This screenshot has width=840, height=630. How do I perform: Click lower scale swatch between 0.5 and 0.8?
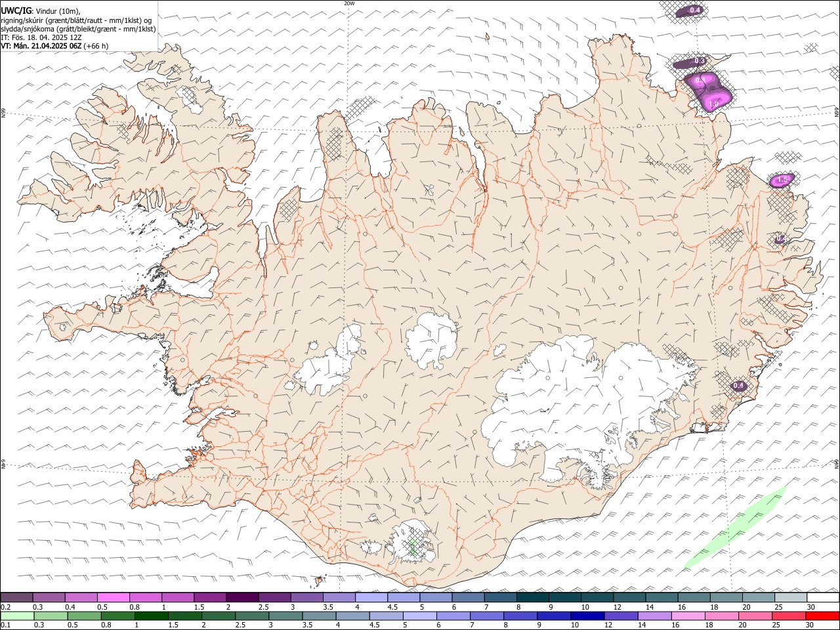tap(85, 616)
